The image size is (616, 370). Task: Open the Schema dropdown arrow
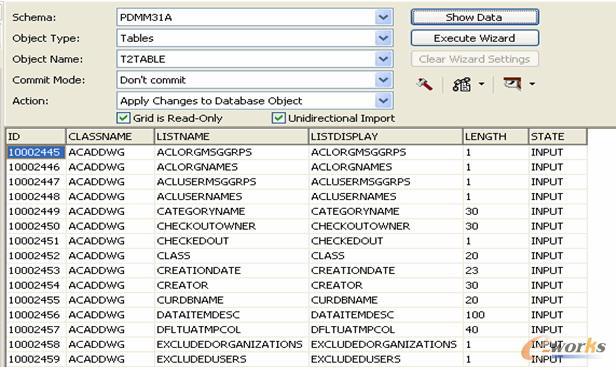383,17
